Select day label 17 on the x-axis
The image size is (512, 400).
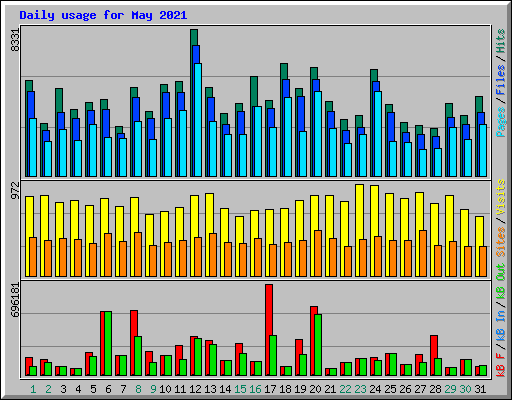(x=270, y=389)
